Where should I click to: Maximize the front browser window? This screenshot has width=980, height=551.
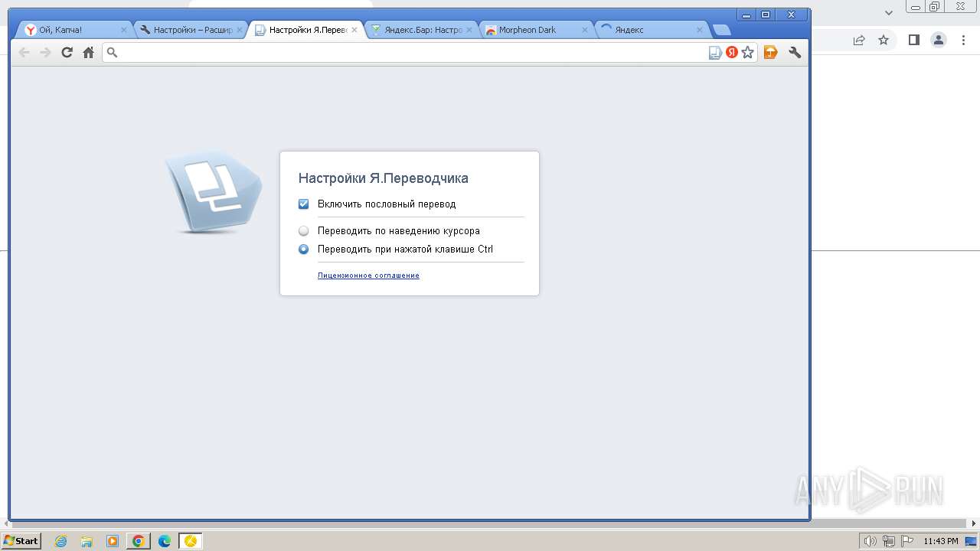(x=766, y=15)
